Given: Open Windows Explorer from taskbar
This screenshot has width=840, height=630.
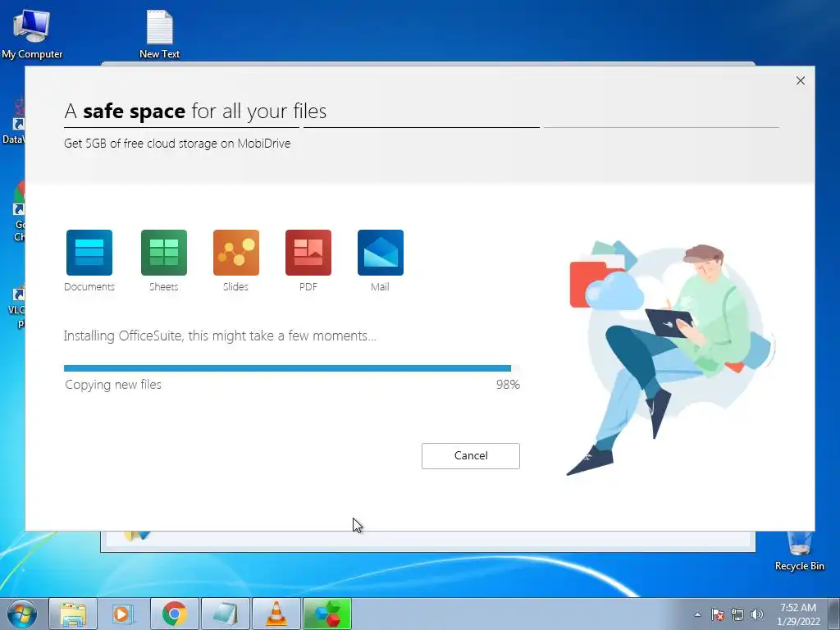Looking at the screenshot, I should (x=73, y=614).
